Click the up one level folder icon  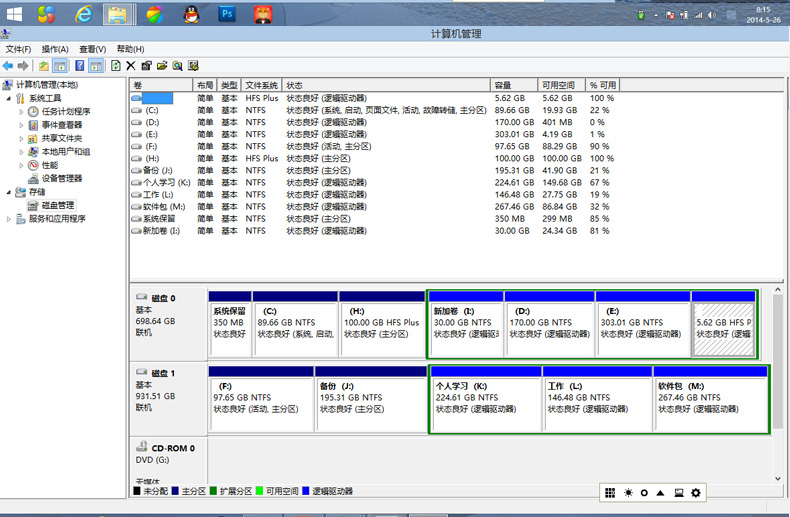click(44, 66)
